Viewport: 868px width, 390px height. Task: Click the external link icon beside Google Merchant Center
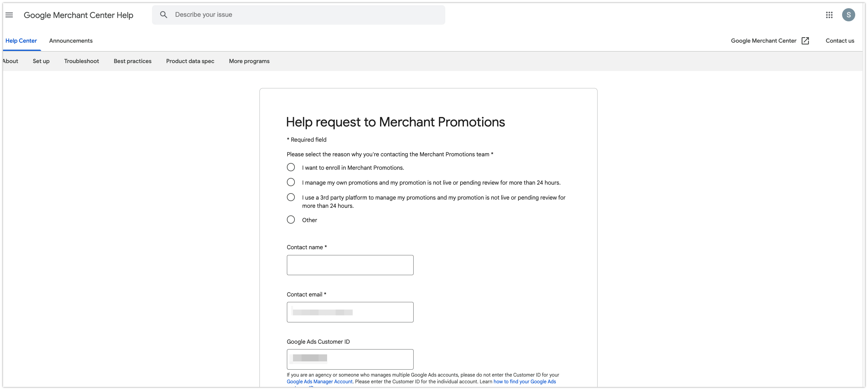point(805,41)
